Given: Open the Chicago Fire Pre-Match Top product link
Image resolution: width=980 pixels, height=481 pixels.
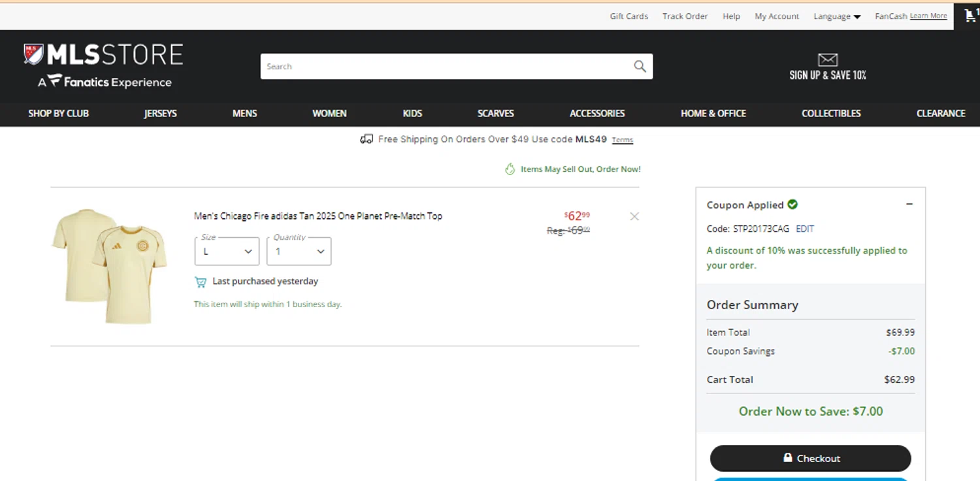Looking at the screenshot, I should pos(318,216).
